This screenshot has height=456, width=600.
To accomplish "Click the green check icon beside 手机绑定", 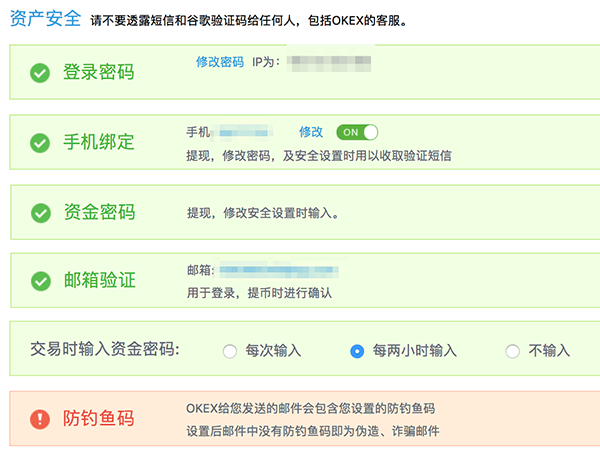I will [x=40, y=143].
